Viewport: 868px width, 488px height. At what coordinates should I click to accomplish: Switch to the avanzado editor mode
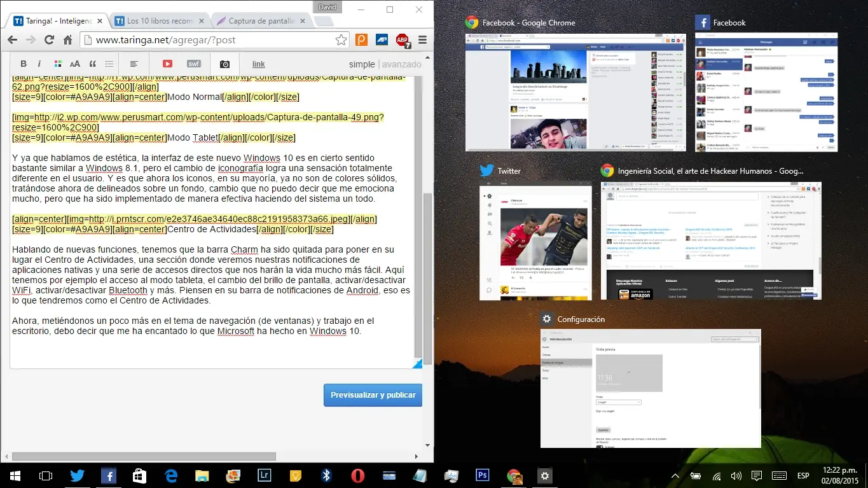[x=401, y=64]
